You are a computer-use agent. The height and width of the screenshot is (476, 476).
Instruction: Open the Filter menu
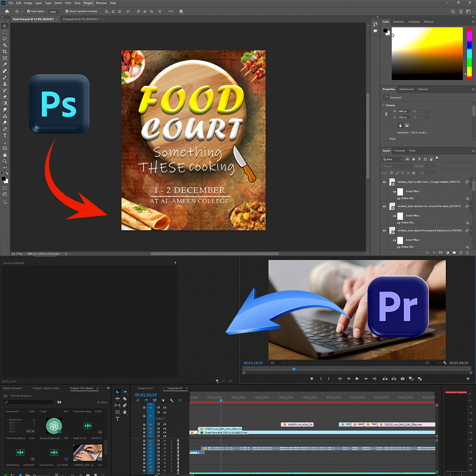tap(68, 3)
